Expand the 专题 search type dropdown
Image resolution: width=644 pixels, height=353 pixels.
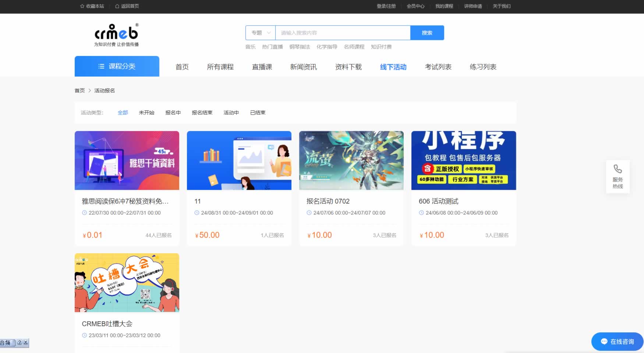pos(261,33)
